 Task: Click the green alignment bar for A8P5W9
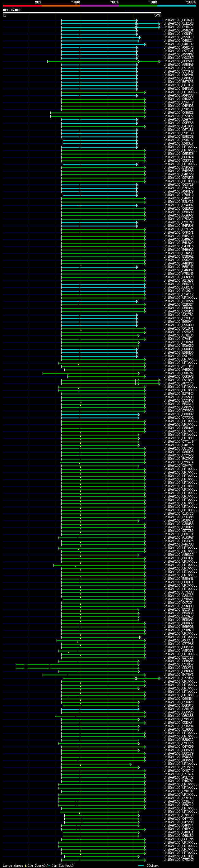[104, 61]
